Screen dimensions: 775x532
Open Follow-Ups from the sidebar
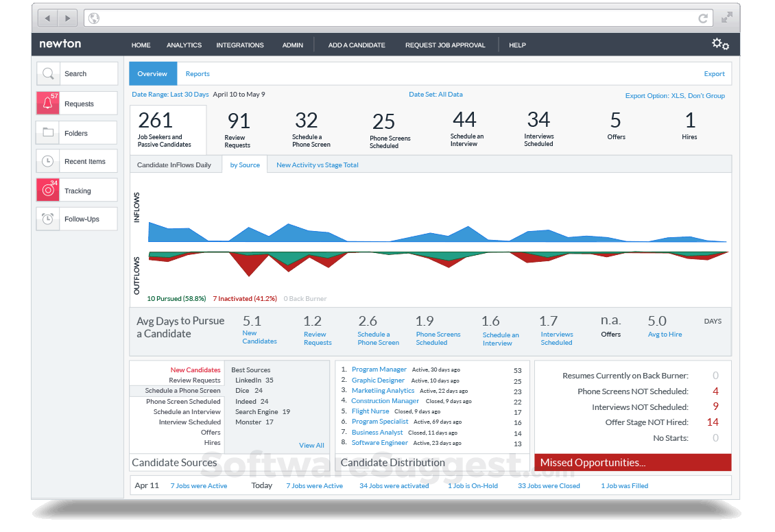pos(76,219)
